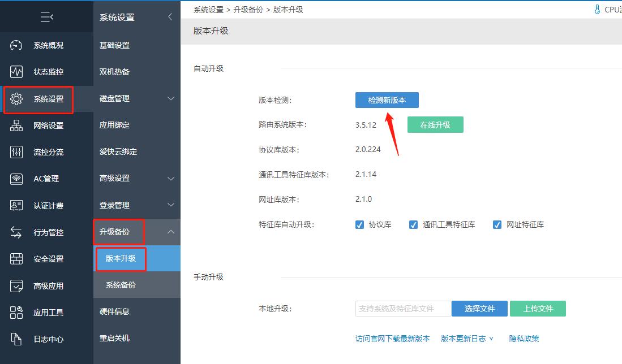
Task: Disable the 通讯工具特征库 checkbox
Action: (x=414, y=224)
